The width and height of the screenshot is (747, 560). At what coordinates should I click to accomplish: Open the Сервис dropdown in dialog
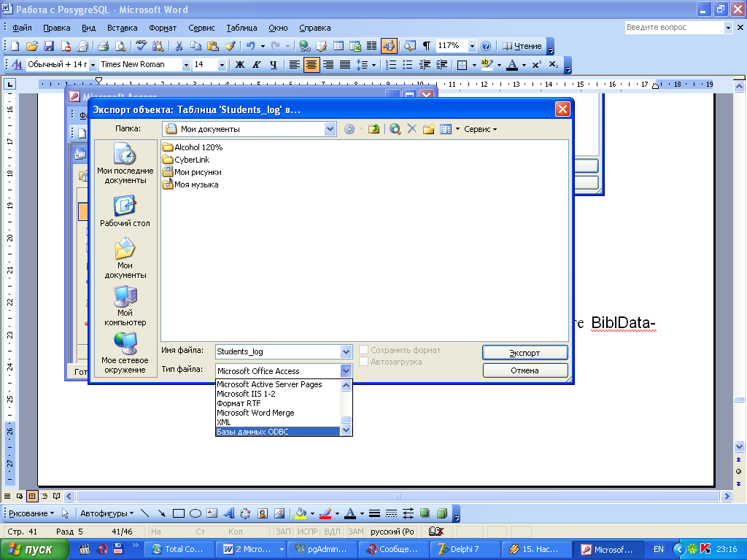click(x=480, y=129)
